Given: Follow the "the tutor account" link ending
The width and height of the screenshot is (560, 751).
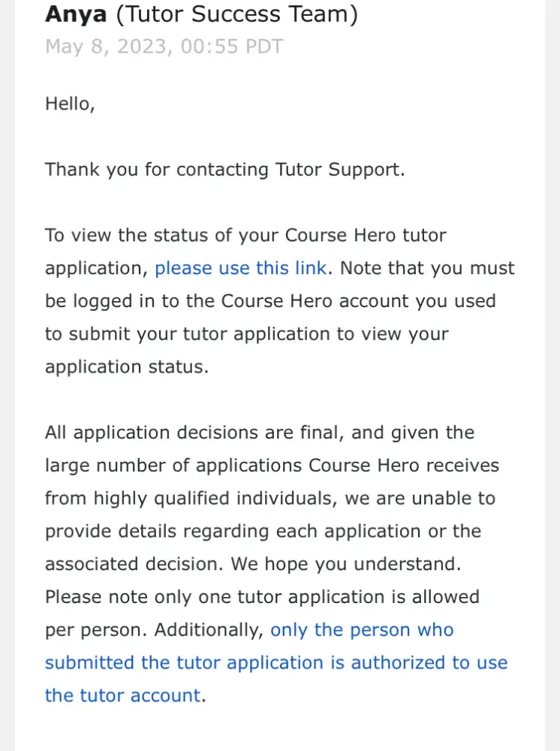Looking at the screenshot, I should pyautogui.click(x=122, y=695).
